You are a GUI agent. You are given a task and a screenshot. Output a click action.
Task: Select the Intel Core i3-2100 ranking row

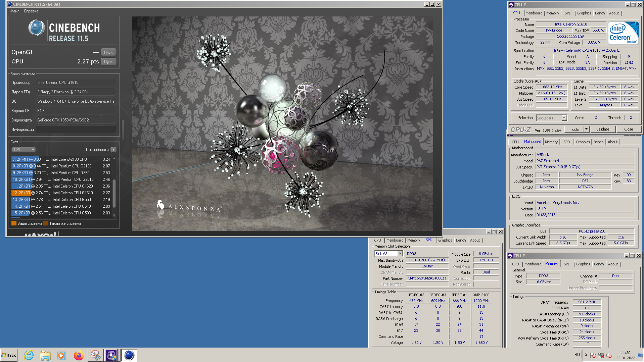tap(61, 159)
